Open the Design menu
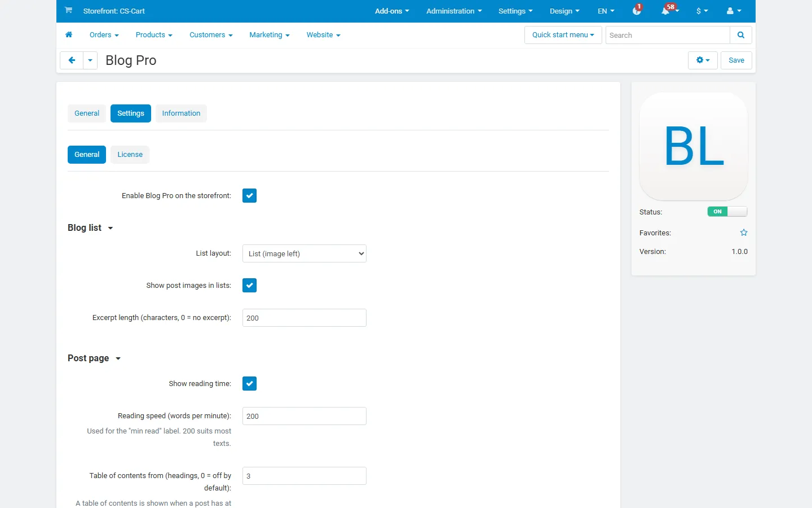The height and width of the screenshot is (508, 812). coord(564,11)
